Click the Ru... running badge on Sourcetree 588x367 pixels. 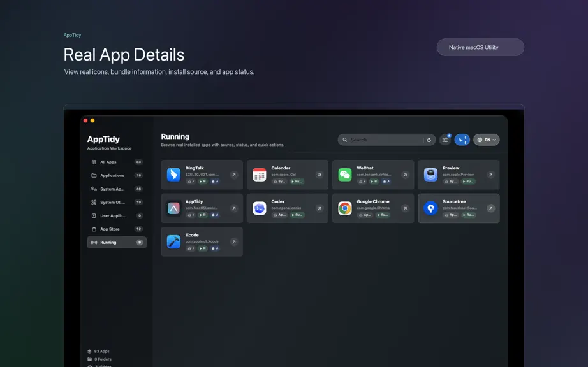coord(468,215)
